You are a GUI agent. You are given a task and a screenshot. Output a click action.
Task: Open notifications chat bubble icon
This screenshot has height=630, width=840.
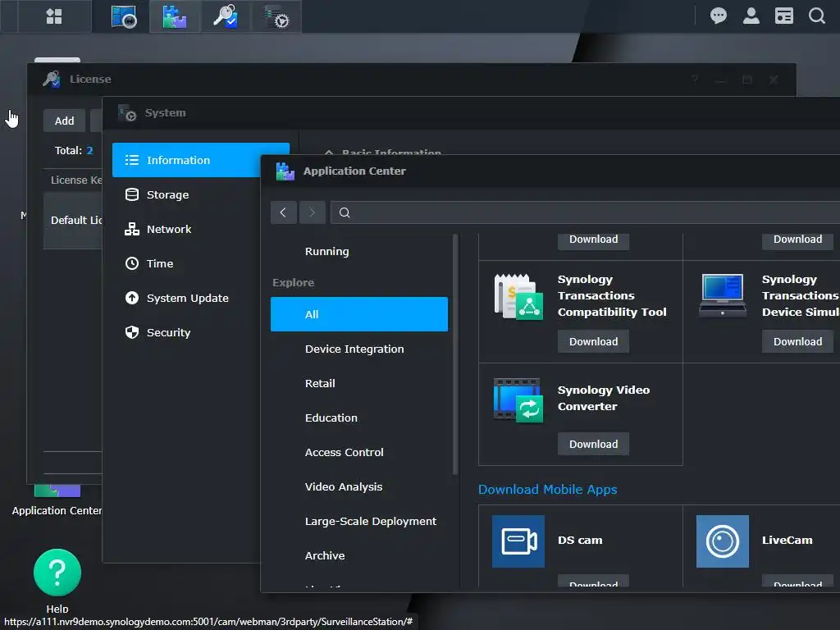[719, 16]
